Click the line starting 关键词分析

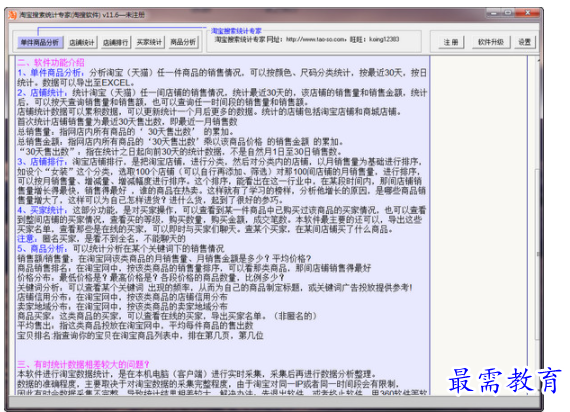click(x=215, y=287)
